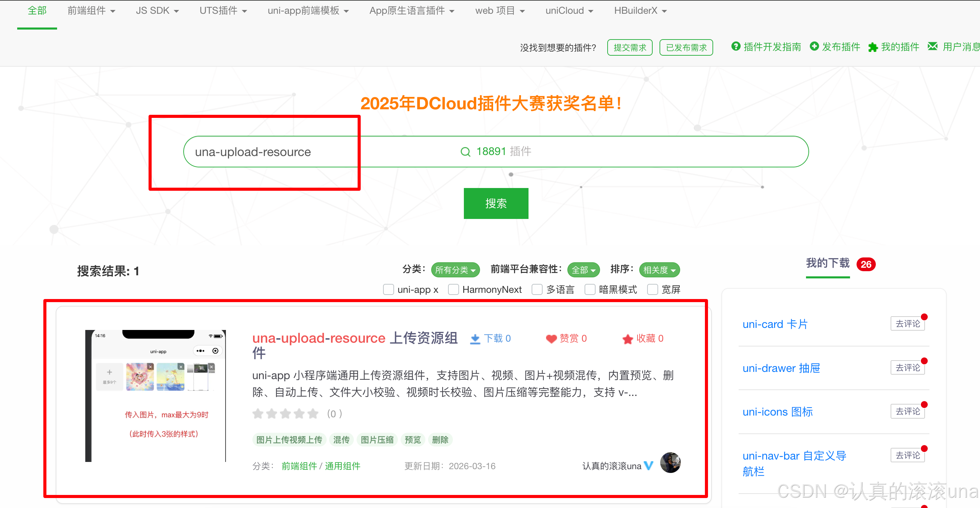Click into the plugin search field
Image resolution: width=980 pixels, height=508 pixels.
tap(496, 152)
